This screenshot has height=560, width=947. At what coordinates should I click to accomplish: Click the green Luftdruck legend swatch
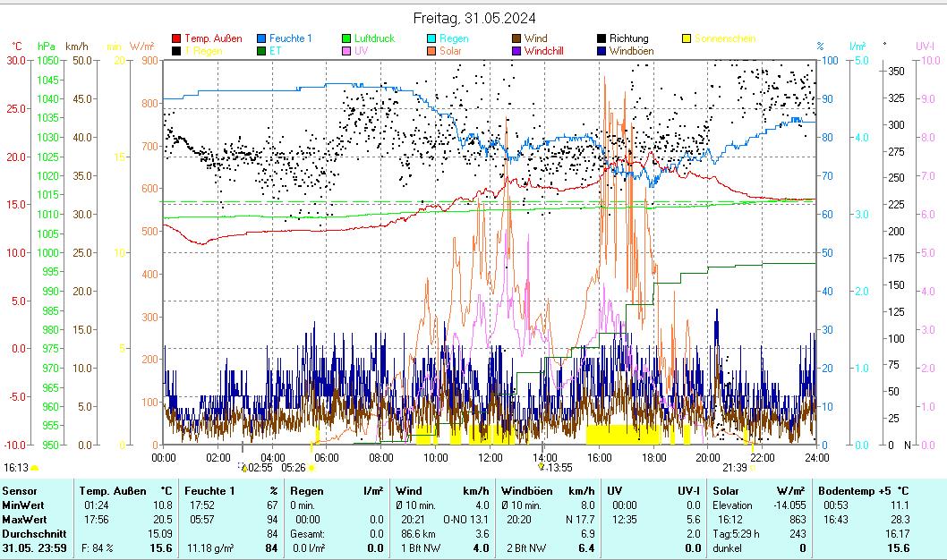click(346, 38)
